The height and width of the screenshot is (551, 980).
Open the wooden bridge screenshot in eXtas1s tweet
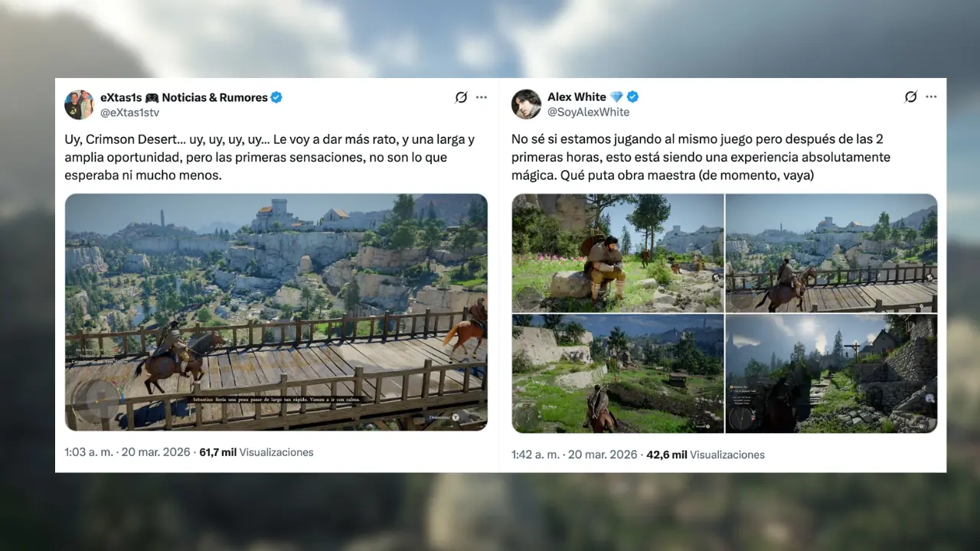point(276,312)
